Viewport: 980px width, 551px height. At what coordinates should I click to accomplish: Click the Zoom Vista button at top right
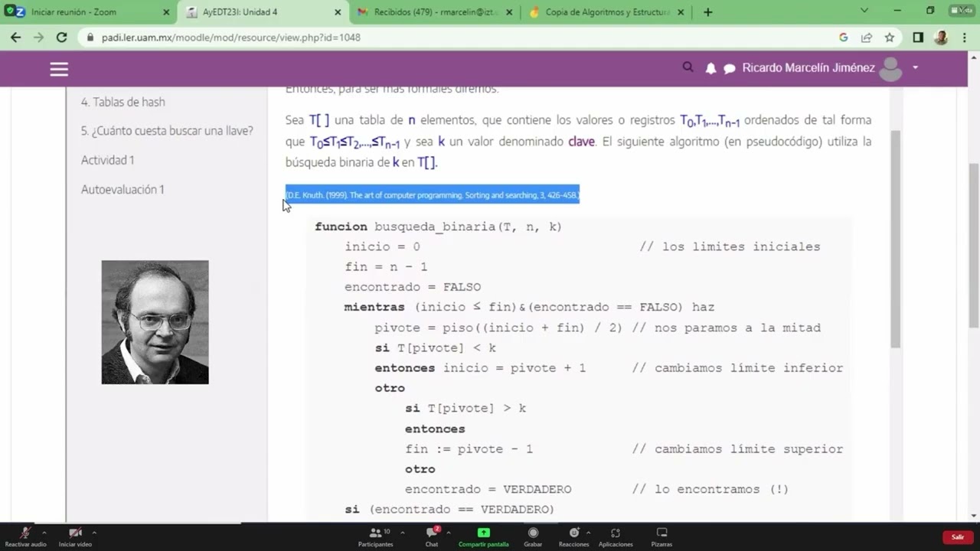(x=961, y=11)
